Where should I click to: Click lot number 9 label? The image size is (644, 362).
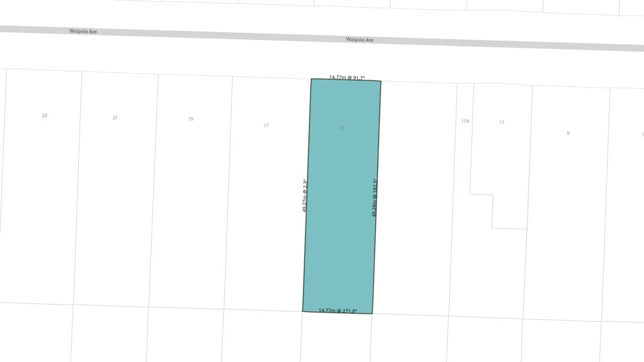tap(568, 133)
